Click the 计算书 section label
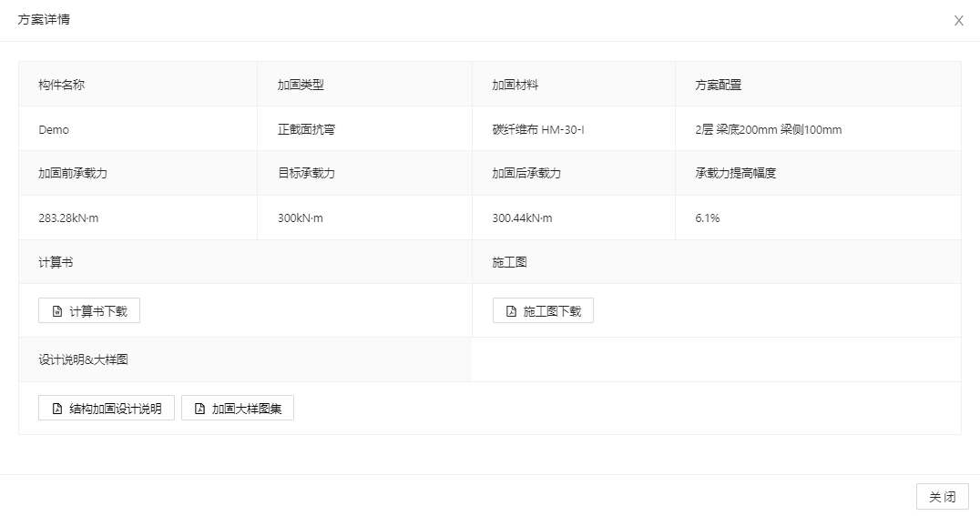This screenshot has height=516, width=980. [x=56, y=262]
